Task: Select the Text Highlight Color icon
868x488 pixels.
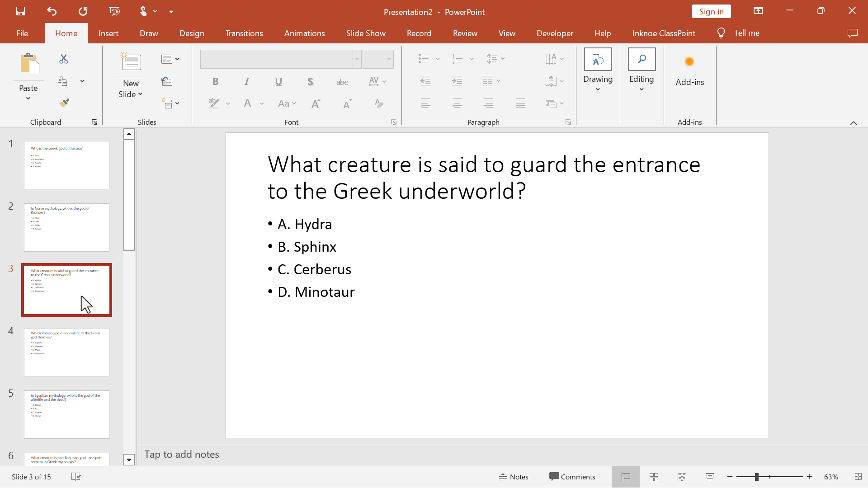Action: pyautogui.click(x=213, y=103)
